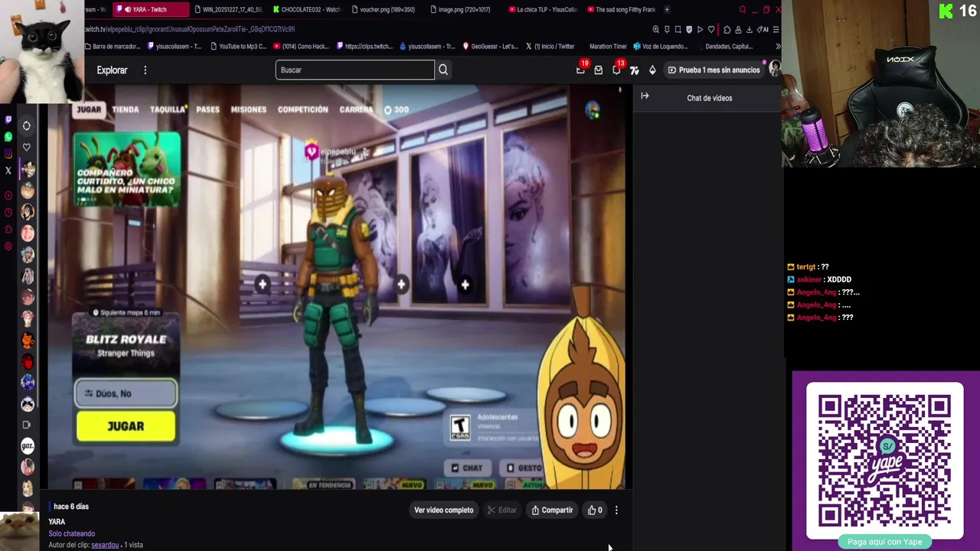This screenshot has height=551, width=980.
Task: Click the plus slot beside the character
Action: pos(401,284)
